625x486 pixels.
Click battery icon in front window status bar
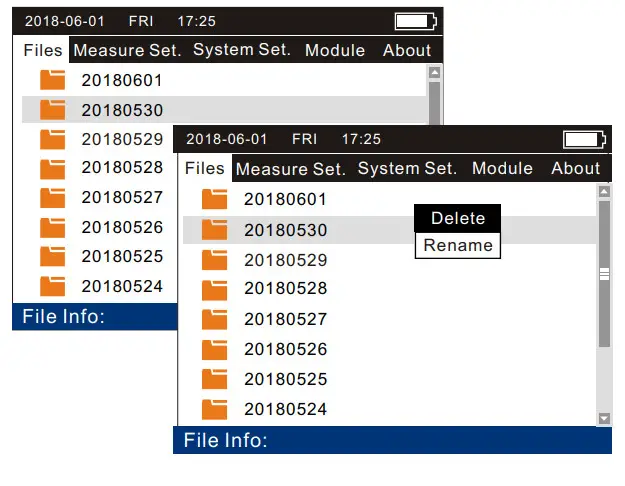point(584,139)
